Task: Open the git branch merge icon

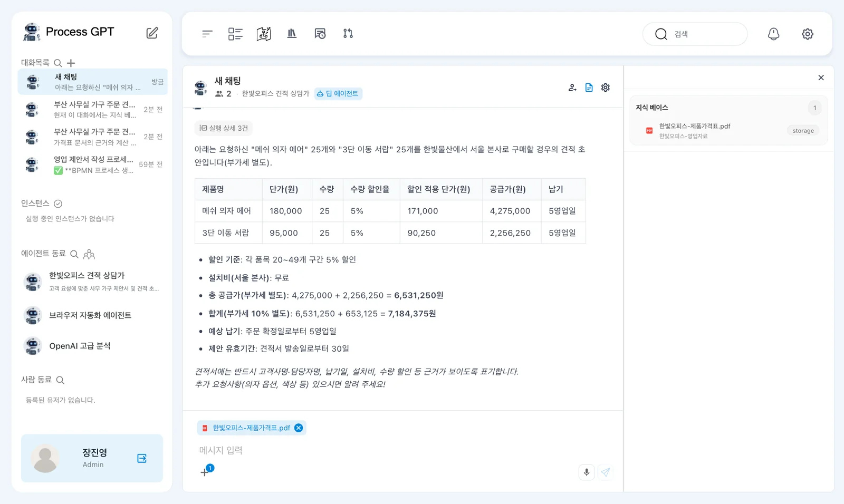Action: (348, 34)
